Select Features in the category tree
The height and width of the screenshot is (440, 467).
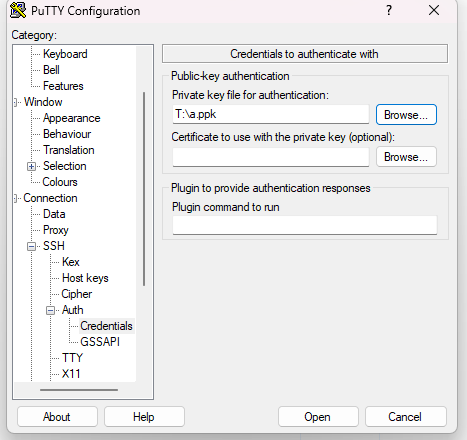(x=63, y=86)
